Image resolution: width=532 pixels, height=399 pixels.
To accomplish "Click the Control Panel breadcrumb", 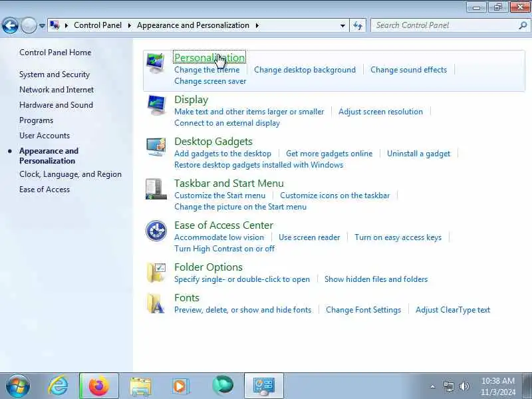I will pos(98,25).
